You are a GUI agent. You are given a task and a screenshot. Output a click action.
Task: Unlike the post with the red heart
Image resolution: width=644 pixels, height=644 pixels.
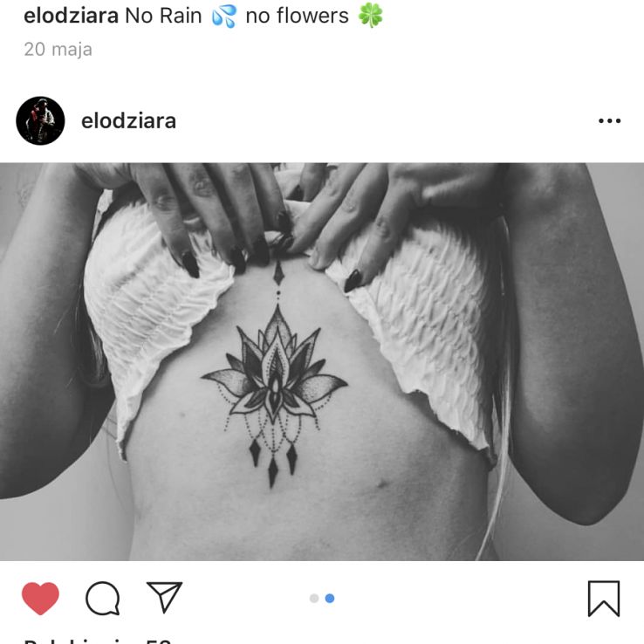point(40,599)
